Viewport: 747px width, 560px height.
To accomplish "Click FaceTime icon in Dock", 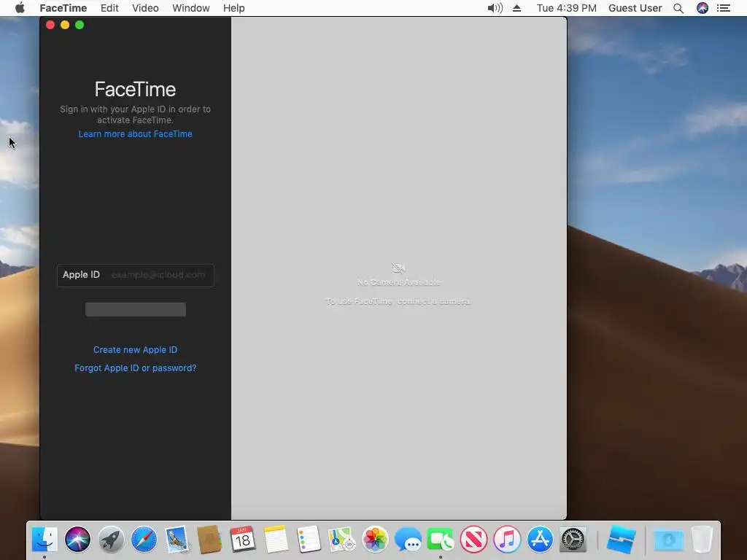I will pos(441,540).
